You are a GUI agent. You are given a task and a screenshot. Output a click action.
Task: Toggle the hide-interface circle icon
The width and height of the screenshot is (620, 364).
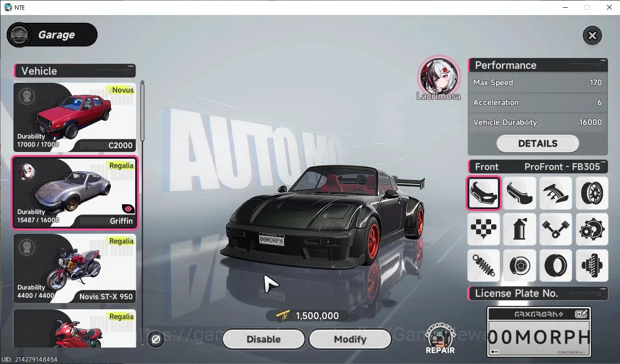coord(156,339)
